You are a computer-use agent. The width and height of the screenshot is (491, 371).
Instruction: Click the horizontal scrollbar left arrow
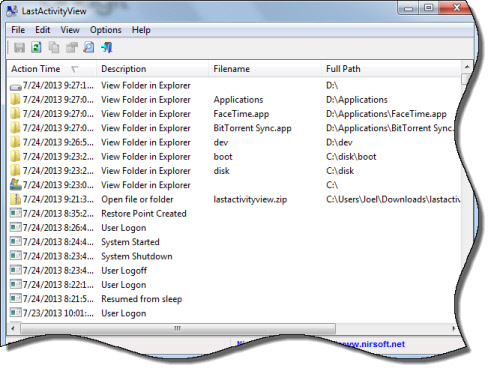(13, 329)
